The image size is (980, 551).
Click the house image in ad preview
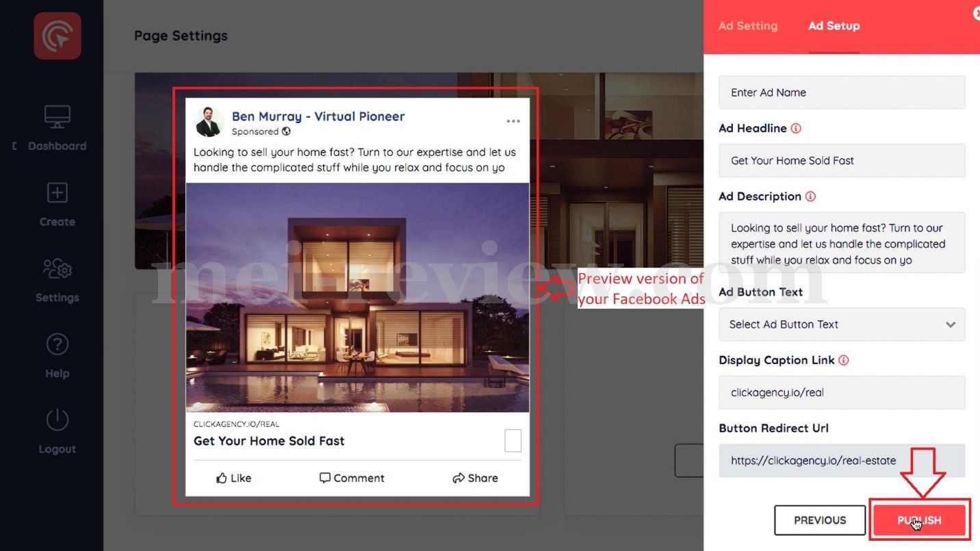pyautogui.click(x=357, y=297)
